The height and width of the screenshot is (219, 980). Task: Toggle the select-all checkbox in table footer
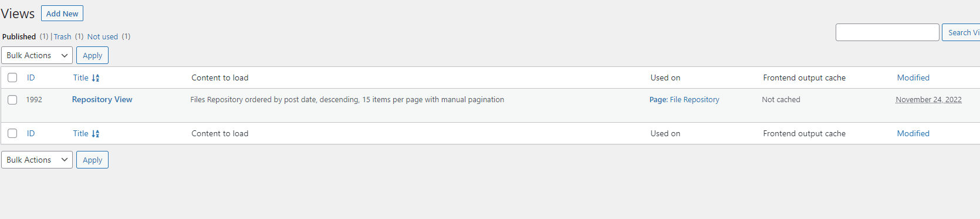(x=12, y=133)
